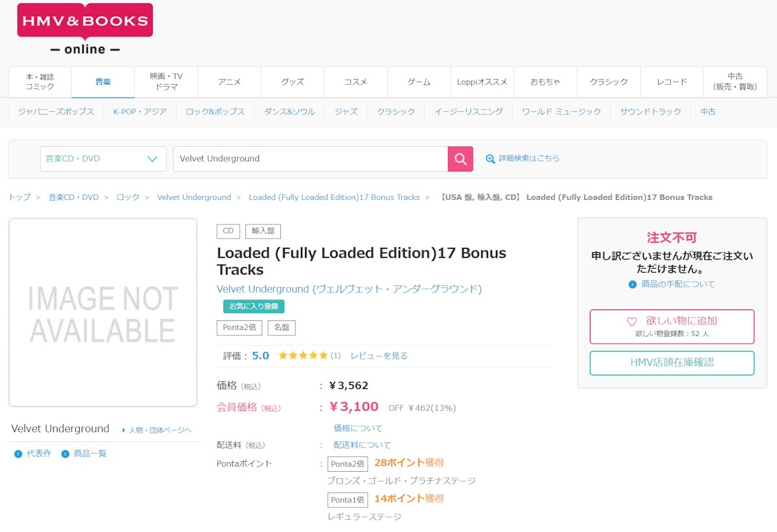Click トップ in the breadcrumb
The image size is (777, 532).
coord(19,197)
